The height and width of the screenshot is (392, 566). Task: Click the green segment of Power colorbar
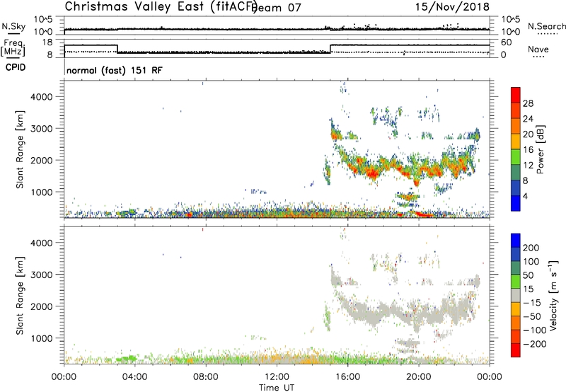point(516,157)
